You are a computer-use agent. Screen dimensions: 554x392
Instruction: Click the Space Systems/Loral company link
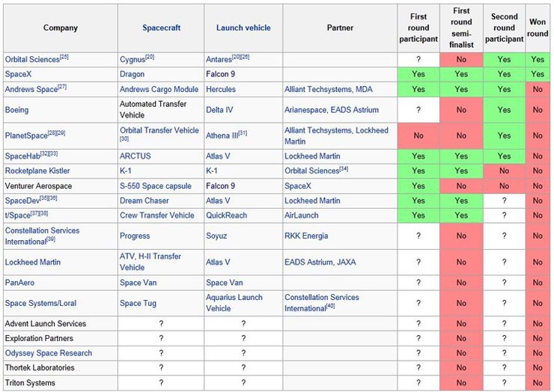(40, 303)
